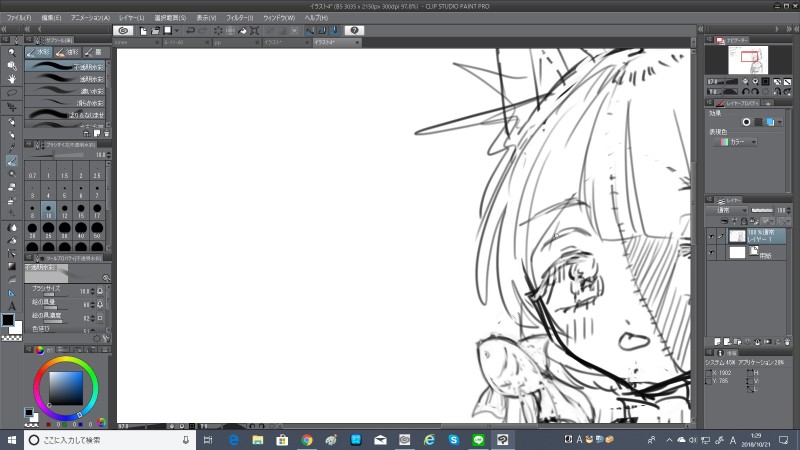The height and width of the screenshot is (450, 800).
Task: Choose brush size 12 preset
Action: 64,210
